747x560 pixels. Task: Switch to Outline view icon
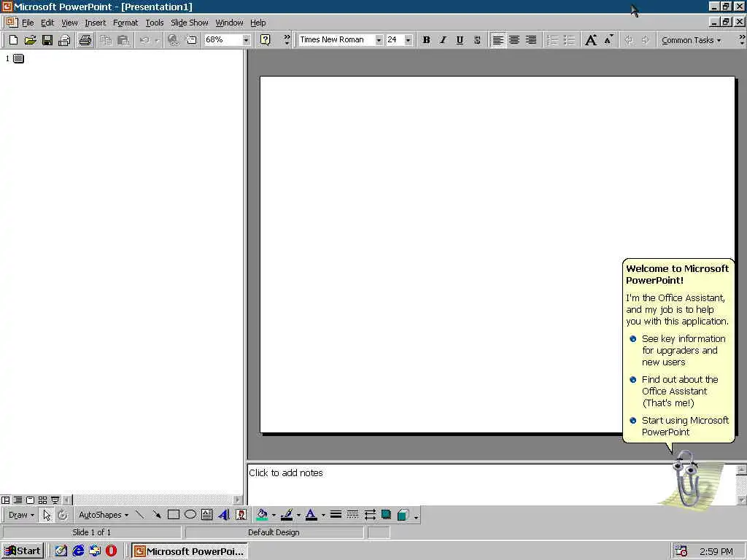tap(18, 500)
